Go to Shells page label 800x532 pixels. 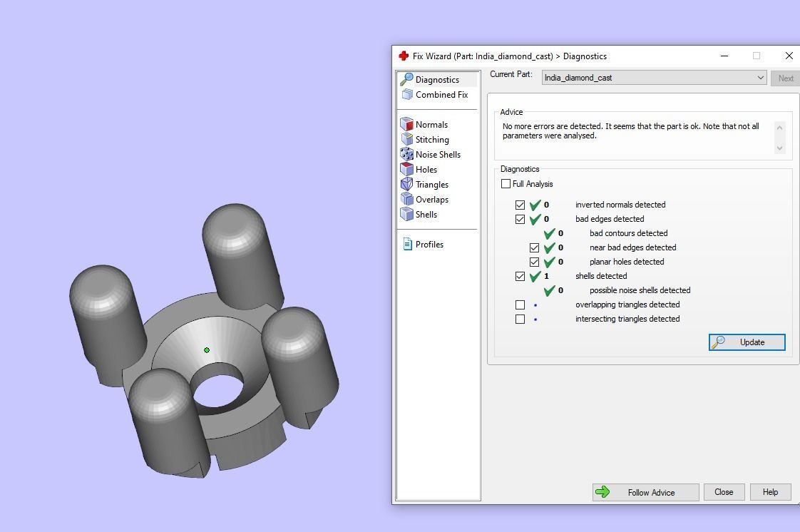click(x=426, y=214)
